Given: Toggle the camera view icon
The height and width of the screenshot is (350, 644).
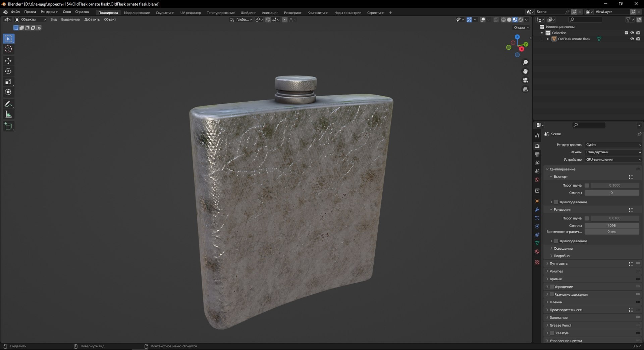Looking at the screenshot, I should pos(525,80).
